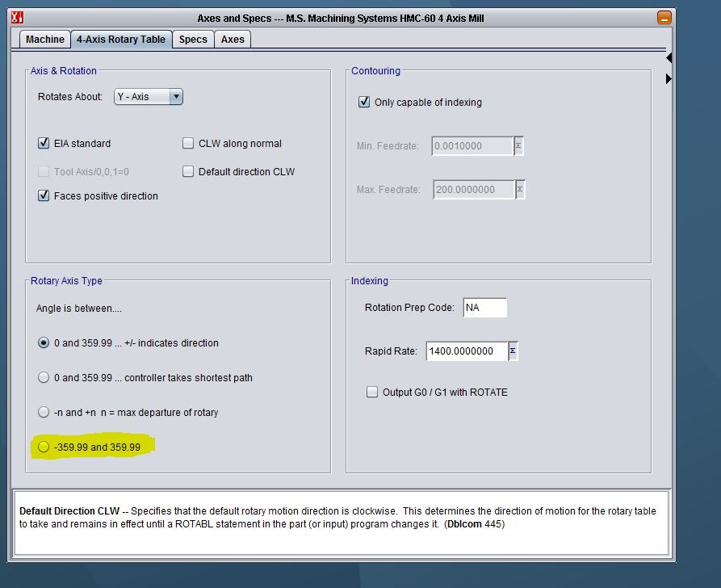
Task: Click the Rapid Rate value field
Action: point(467,351)
